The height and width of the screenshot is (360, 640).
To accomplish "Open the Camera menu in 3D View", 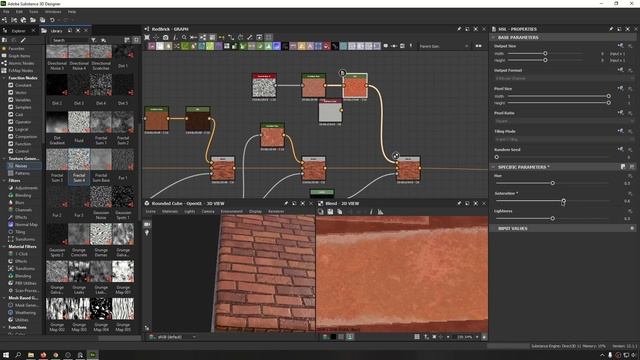I will pos(208,211).
